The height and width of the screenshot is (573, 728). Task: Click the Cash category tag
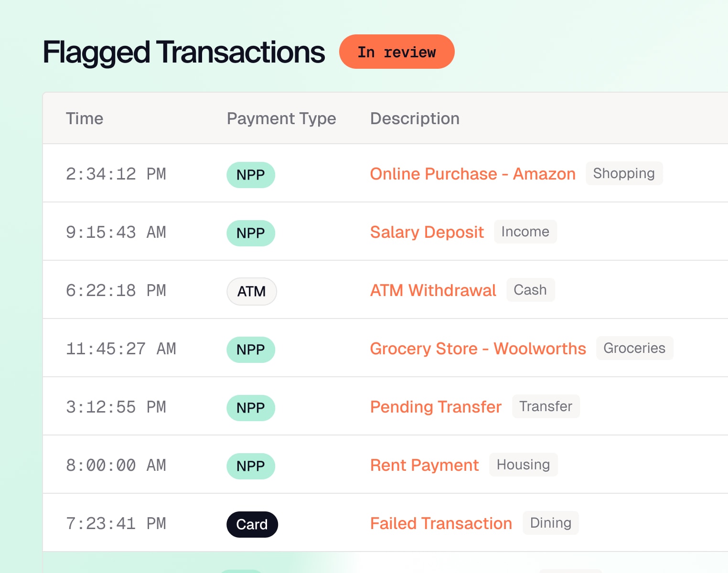point(530,290)
